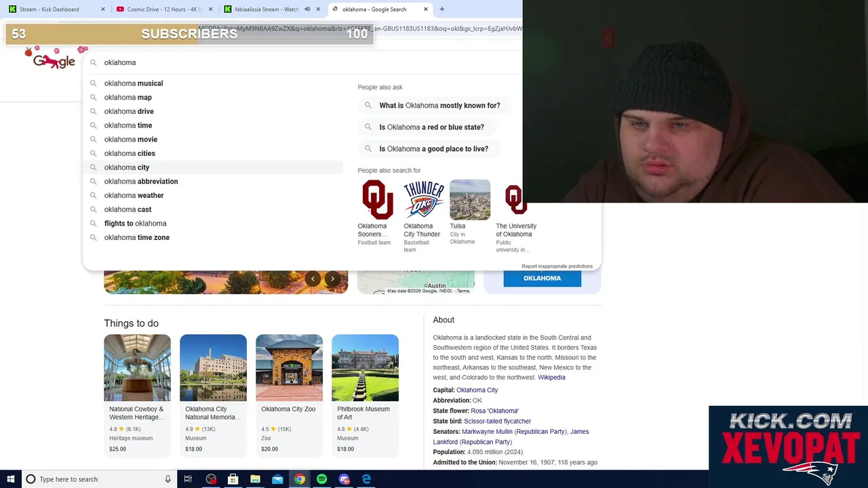Image resolution: width=868 pixels, height=488 pixels.
Task: Open the Mail app in the taskbar
Action: click(x=277, y=479)
